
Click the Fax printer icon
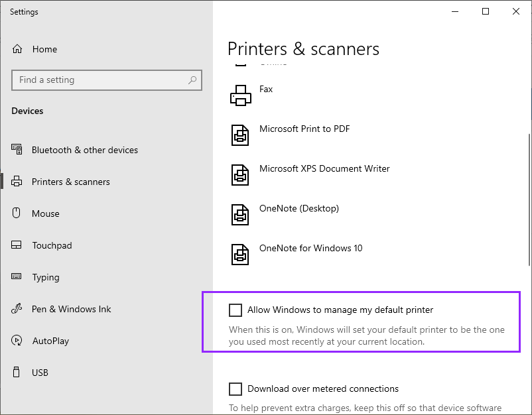[241, 95]
